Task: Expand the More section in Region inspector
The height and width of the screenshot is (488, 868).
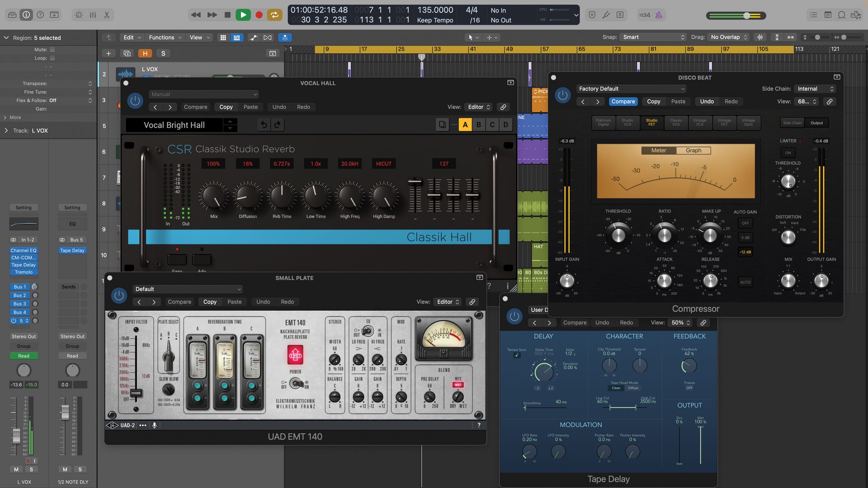Action: [x=12, y=117]
